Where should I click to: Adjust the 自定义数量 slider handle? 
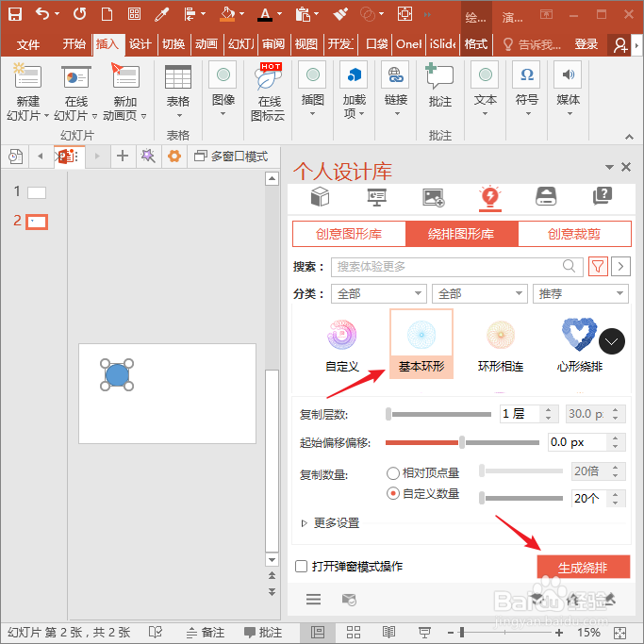pos(482,498)
